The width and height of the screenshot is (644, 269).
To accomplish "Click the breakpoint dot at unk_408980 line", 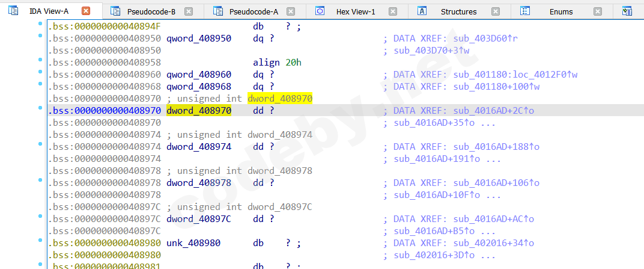I will point(40,240).
